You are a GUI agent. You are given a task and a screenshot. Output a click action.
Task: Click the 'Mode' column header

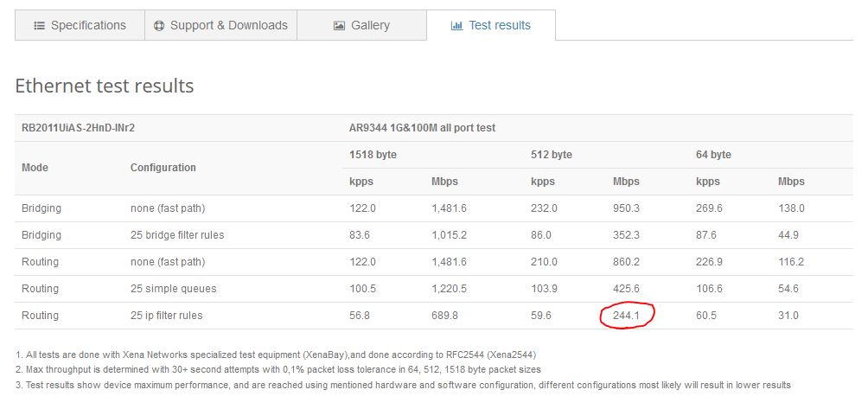point(35,168)
